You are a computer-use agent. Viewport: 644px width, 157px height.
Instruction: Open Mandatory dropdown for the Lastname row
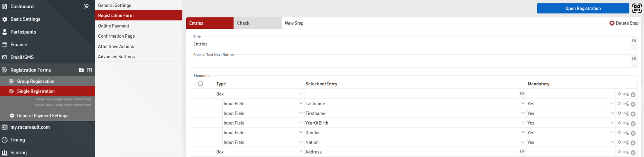click(x=612, y=104)
